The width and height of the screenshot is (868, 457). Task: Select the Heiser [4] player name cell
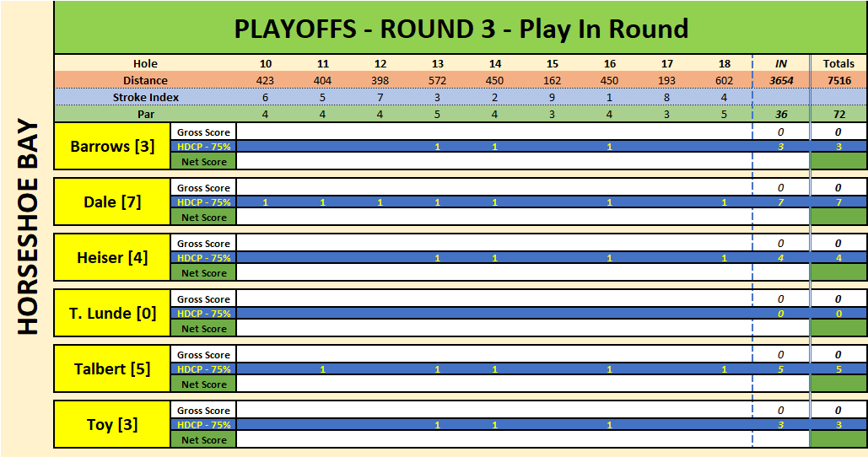click(112, 258)
